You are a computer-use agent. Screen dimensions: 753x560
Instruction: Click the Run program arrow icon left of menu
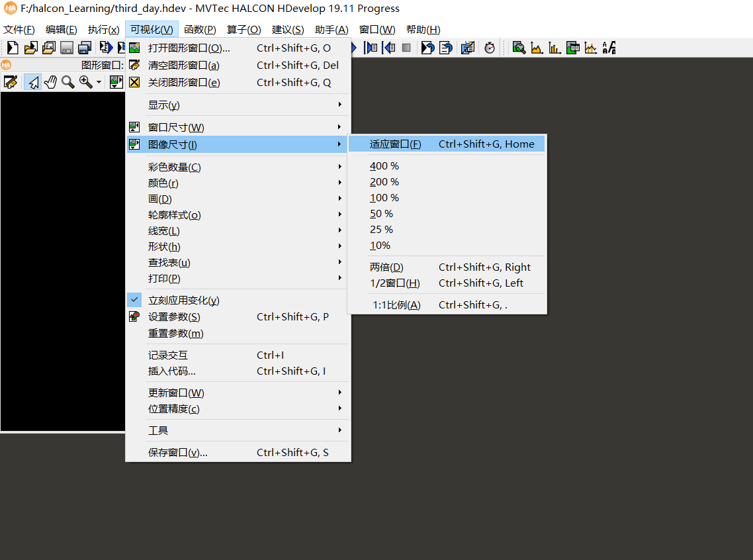[x=106, y=48]
